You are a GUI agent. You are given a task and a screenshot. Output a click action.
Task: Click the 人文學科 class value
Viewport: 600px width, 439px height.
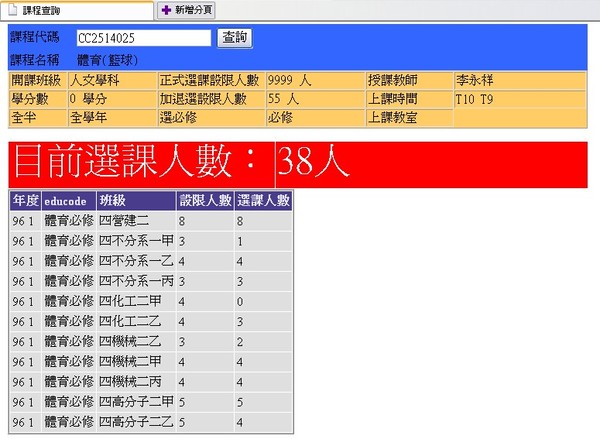tap(112, 80)
